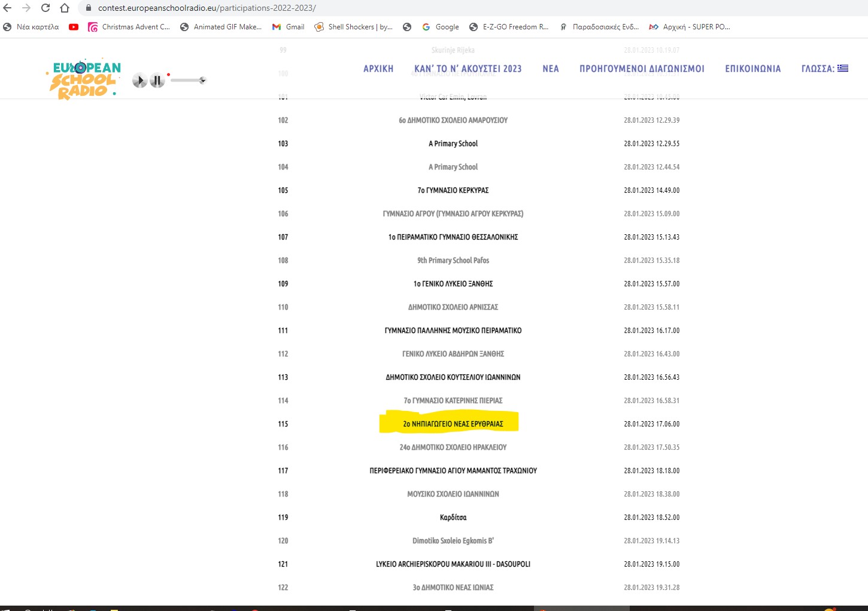
Task: Adjust the radio volume slider
Action: coord(188,80)
